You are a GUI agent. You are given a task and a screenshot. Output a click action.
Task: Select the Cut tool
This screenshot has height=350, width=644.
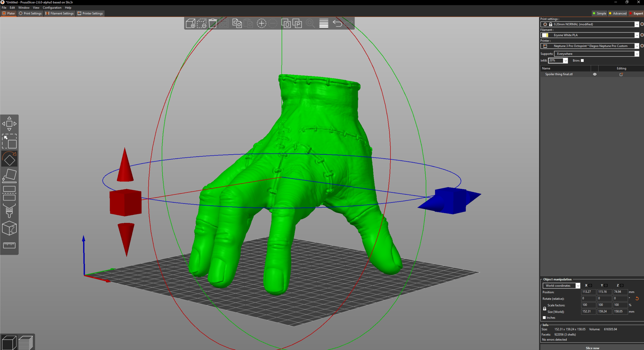click(x=9, y=193)
